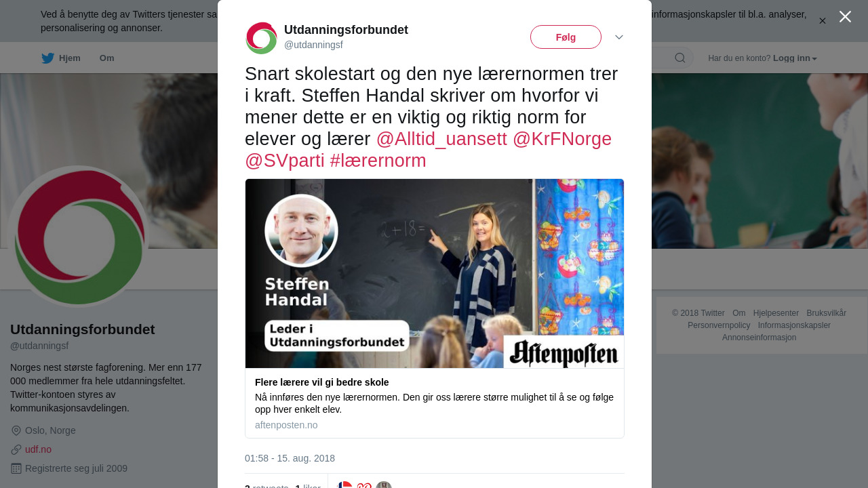Click the @Alltid_uansett mention
868x488 pixels.
441,139
